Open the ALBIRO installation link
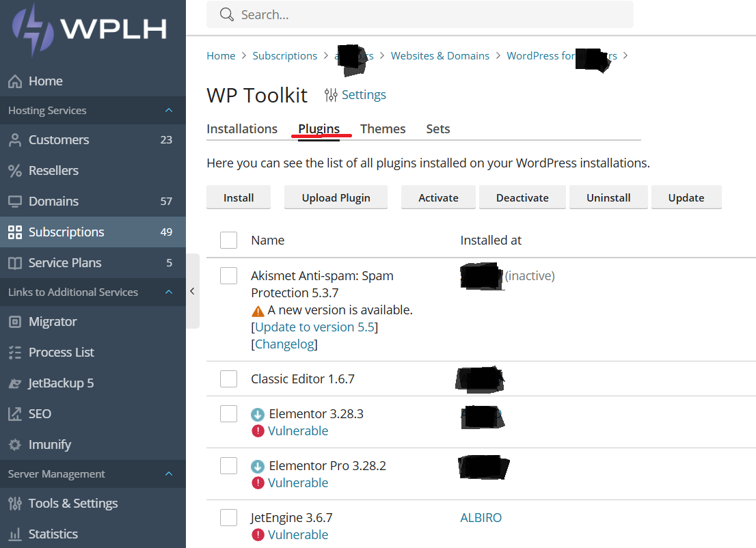 click(481, 518)
